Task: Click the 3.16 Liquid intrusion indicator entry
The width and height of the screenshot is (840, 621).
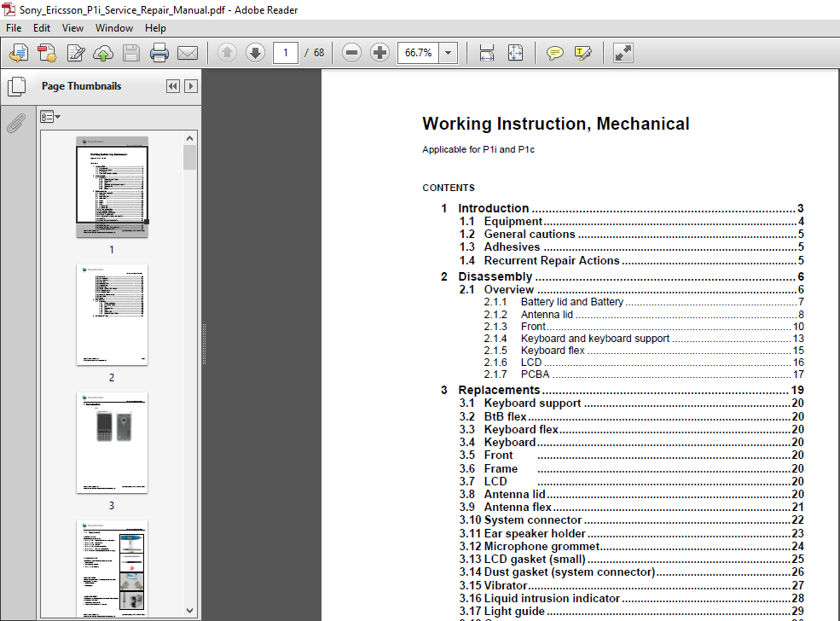Action: (632, 598)
